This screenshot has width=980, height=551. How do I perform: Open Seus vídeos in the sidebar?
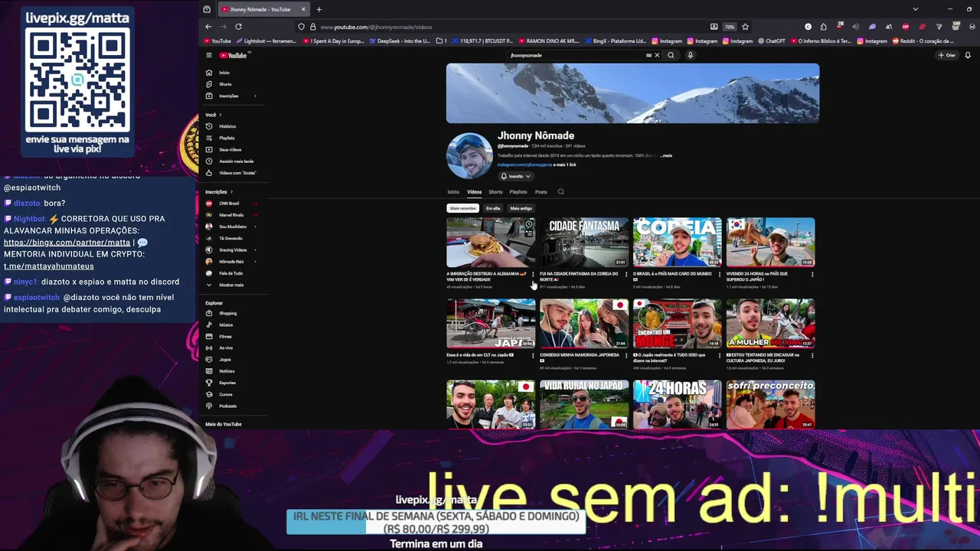tap(230, 149)
